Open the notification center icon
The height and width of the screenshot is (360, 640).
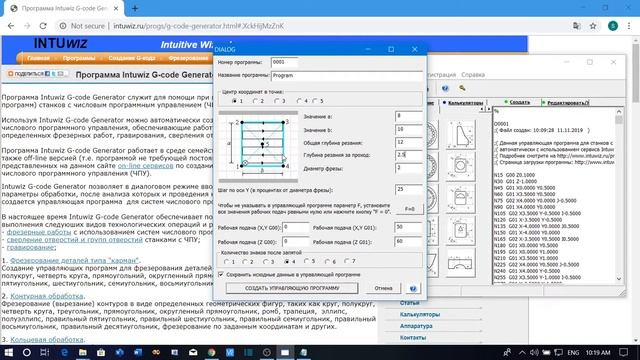[623, 352]
